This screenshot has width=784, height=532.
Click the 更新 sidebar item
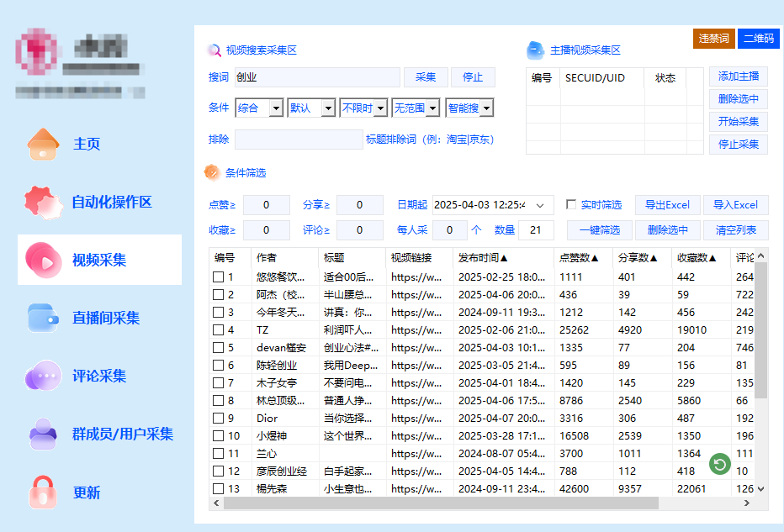tap(87, 492)
